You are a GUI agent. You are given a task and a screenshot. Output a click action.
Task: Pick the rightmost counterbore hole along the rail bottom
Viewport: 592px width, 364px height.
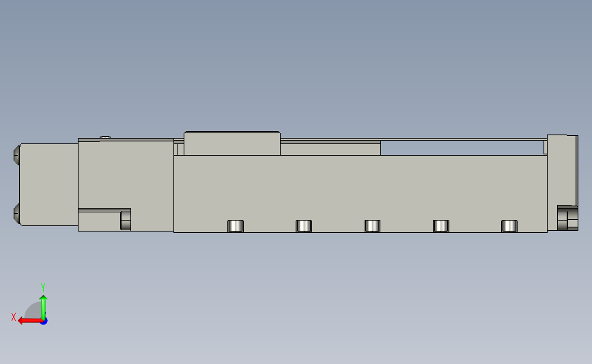click(x=509, y=226)
